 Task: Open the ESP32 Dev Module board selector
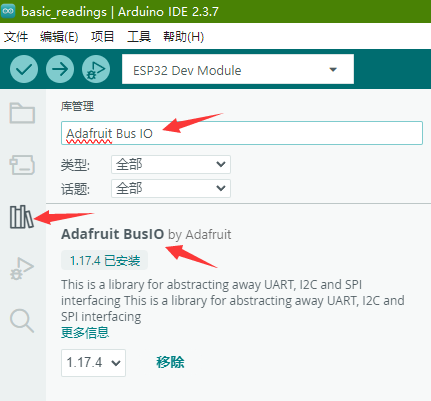[x=238, y=70]
